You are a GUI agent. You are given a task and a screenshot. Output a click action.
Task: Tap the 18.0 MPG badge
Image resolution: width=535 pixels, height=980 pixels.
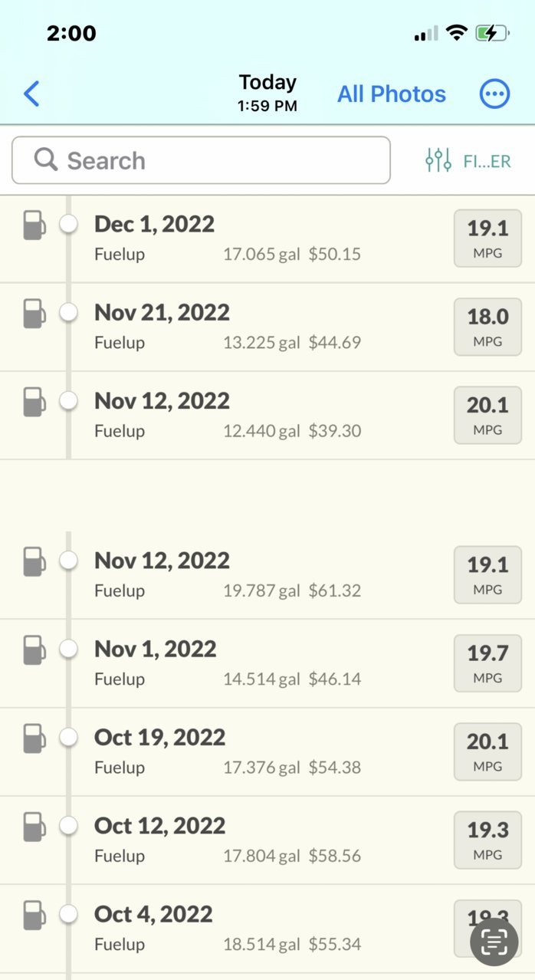point(487,327)
